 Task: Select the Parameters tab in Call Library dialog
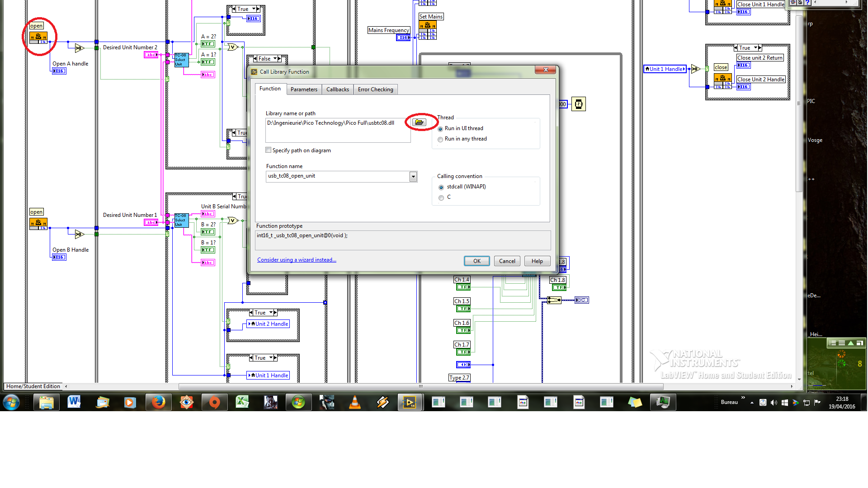tap(303, 89)
